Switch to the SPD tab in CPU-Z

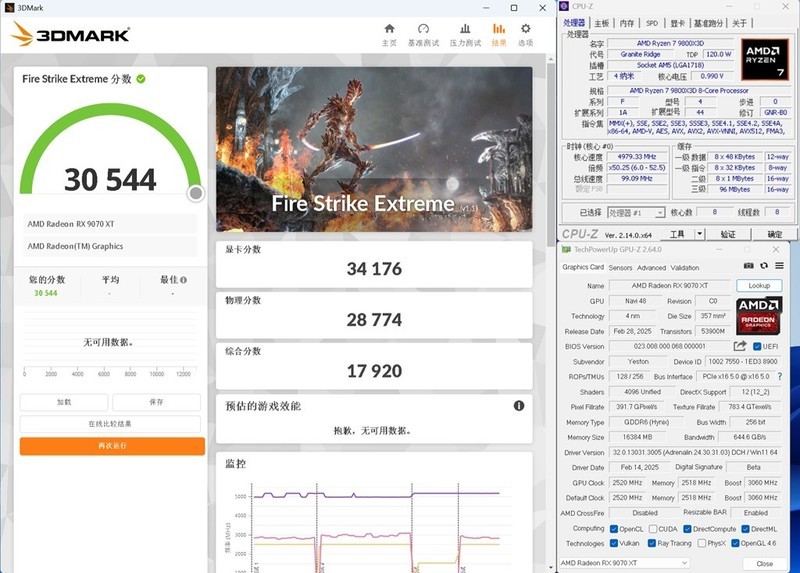click(x=652, y=23)
